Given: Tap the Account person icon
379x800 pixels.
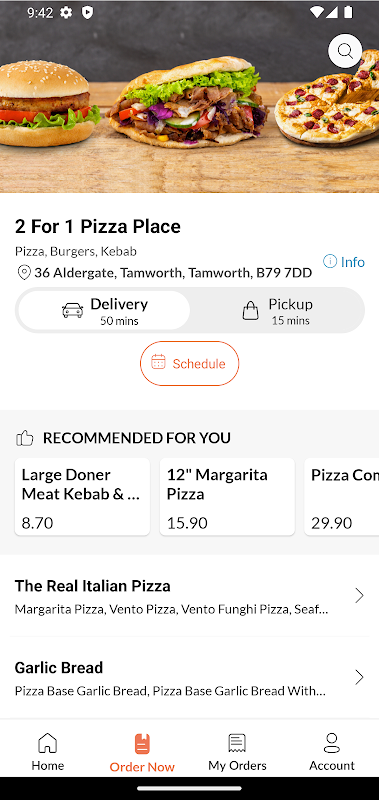Looking at the screenshot, I should (332, 743).
